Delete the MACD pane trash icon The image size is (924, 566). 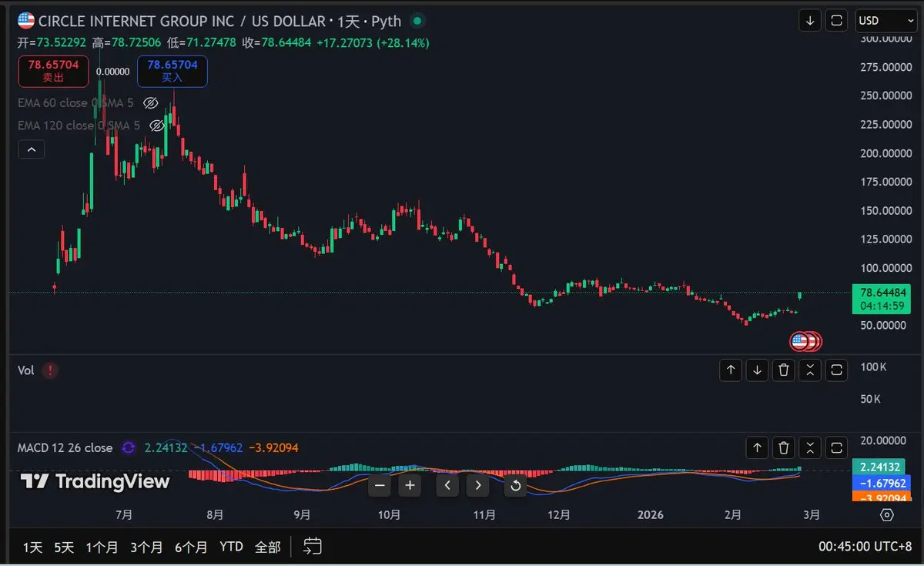coord(784,447)
